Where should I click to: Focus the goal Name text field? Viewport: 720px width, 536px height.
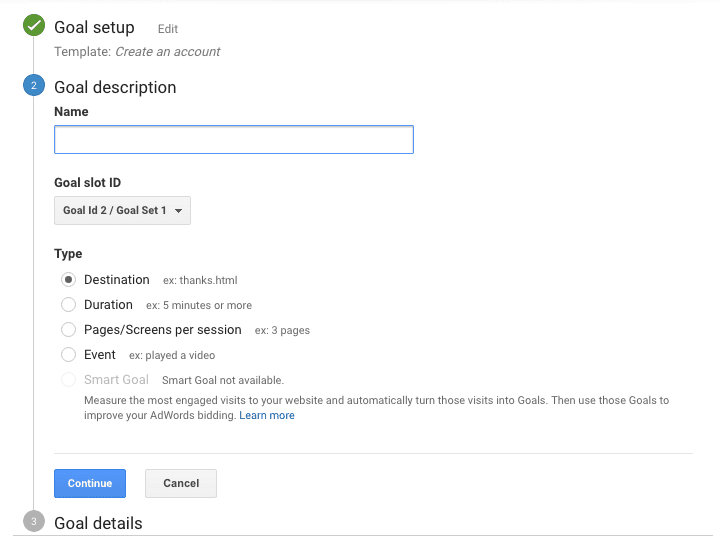point(233,140)
